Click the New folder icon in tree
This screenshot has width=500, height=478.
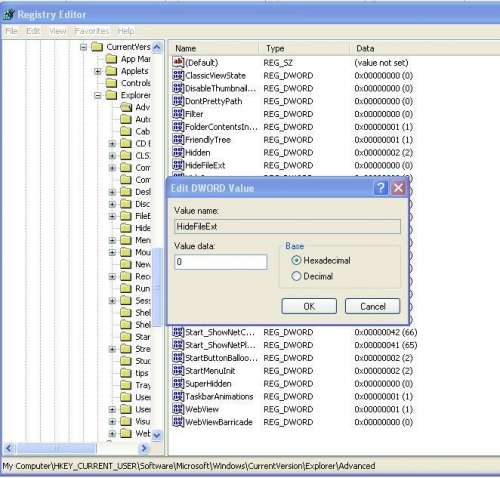(x=126, y=264)
